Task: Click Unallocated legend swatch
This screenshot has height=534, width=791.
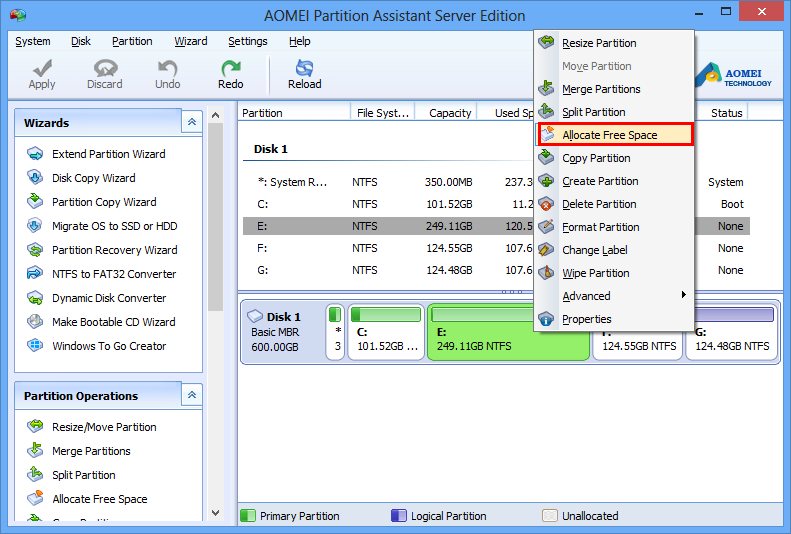Action: (x=549, y=515)
